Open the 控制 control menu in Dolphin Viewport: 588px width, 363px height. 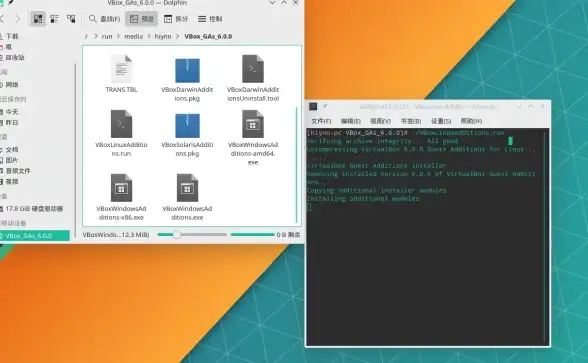(x=210, y=19)
